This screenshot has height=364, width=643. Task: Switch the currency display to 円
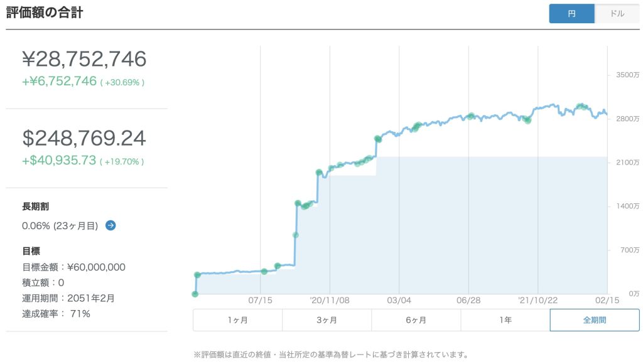pyautogui.click(x=571, y=14)
